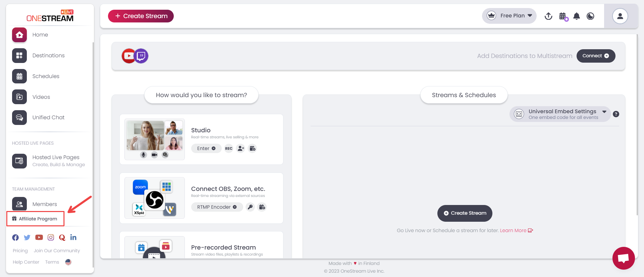Click the upload icon in top bar
The image size is (644, 277).
548,16
